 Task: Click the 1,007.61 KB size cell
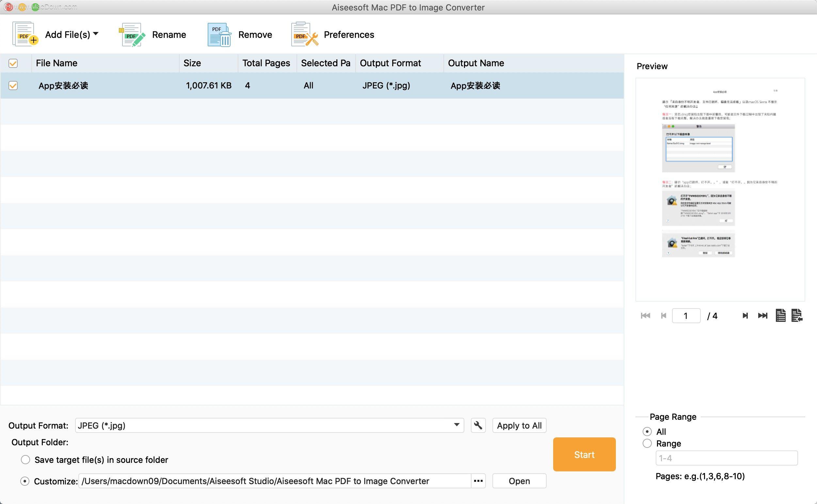(x=209, y=86)
